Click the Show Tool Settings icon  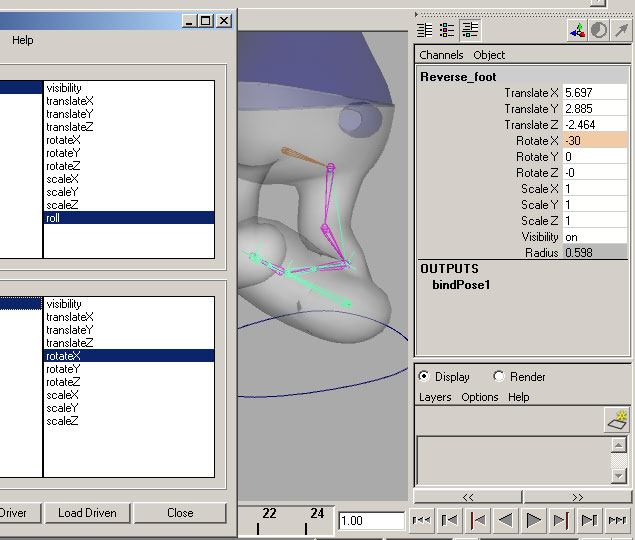(447, 30)
